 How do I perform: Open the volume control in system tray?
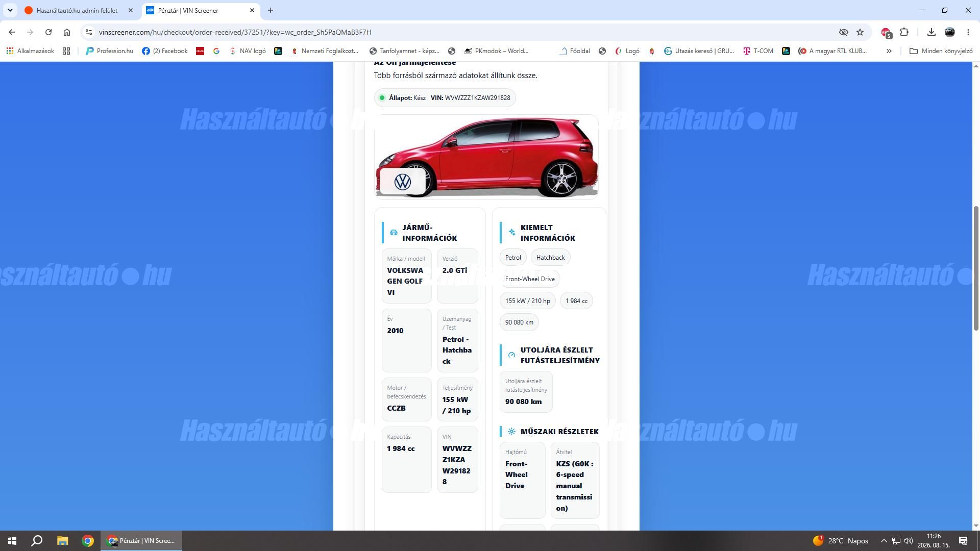click(909, 541)
